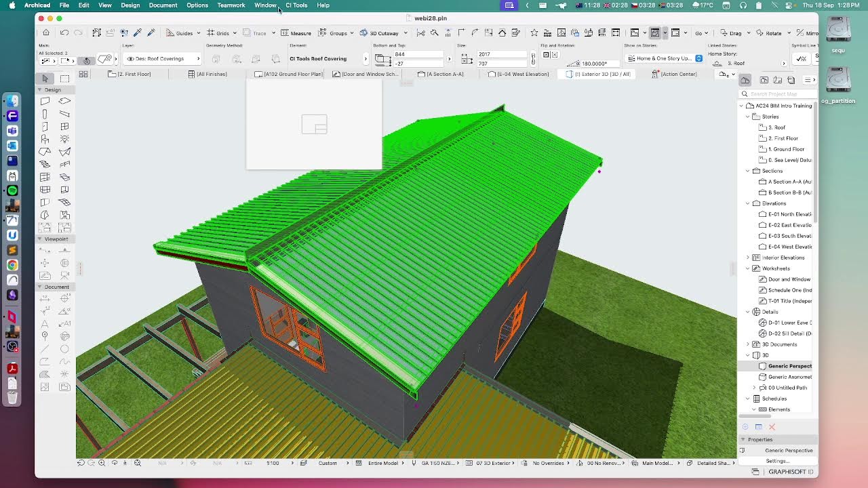Click the favorites star icon

(x=534, y=33)
